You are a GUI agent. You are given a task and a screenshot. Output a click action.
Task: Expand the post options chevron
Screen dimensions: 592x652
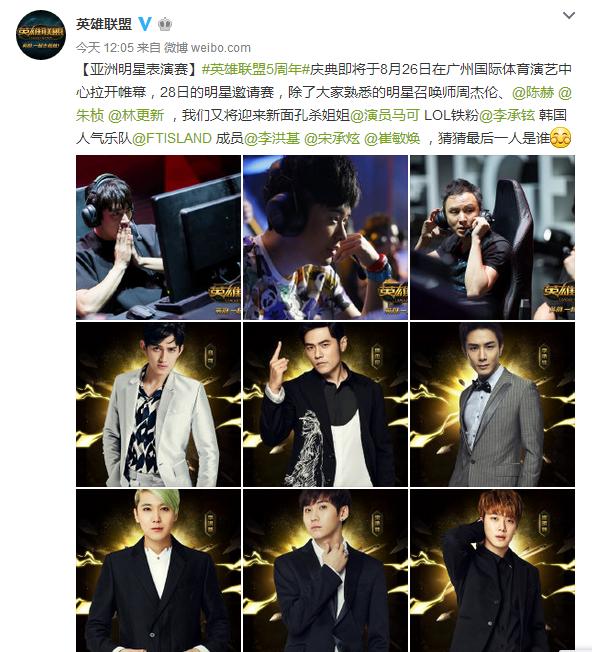coord(568,15)
